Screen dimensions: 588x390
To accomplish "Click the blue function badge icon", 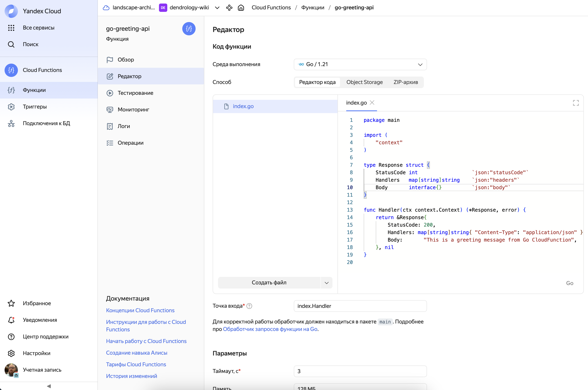I will pos(189,29).
